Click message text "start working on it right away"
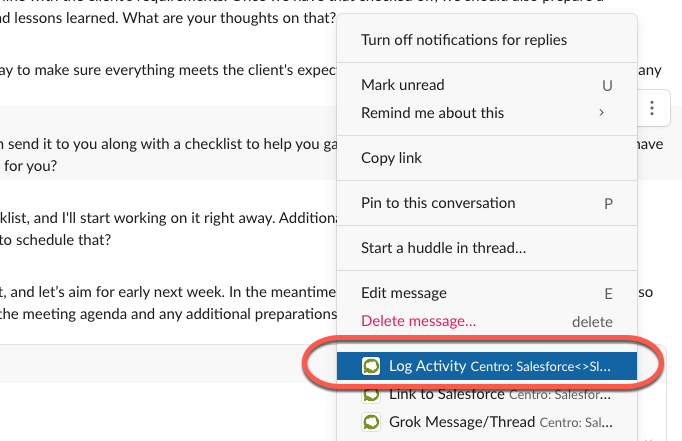The width and height of the screenshot is (682, 441). pyautogui.click(x=168, y=228)
